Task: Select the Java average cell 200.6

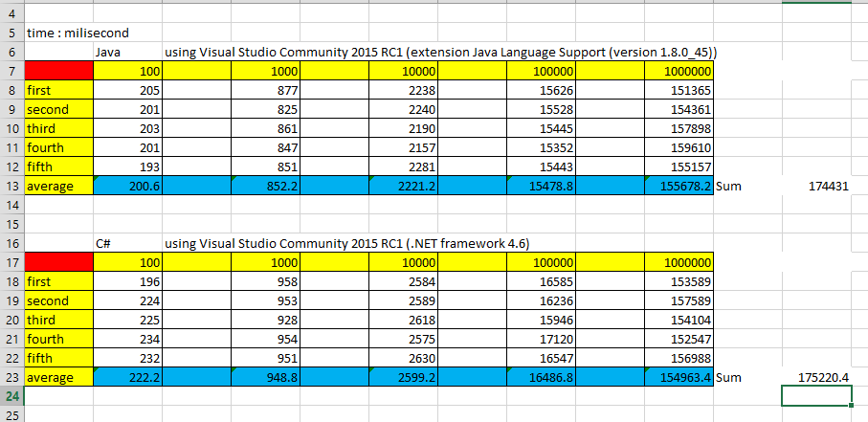Action: coord(128,186)
